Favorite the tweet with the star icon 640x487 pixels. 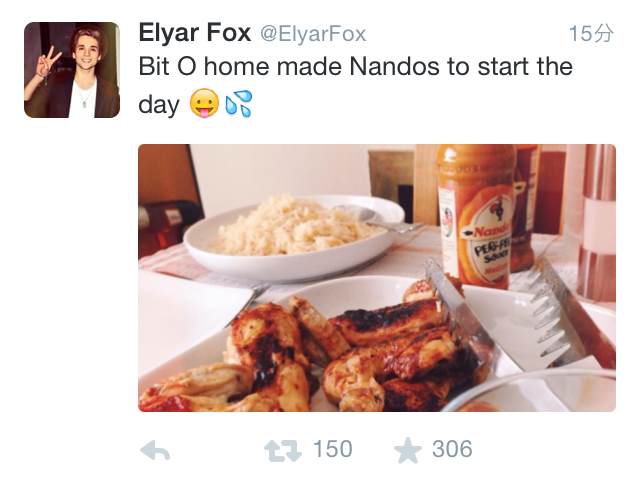coord(407,450)
